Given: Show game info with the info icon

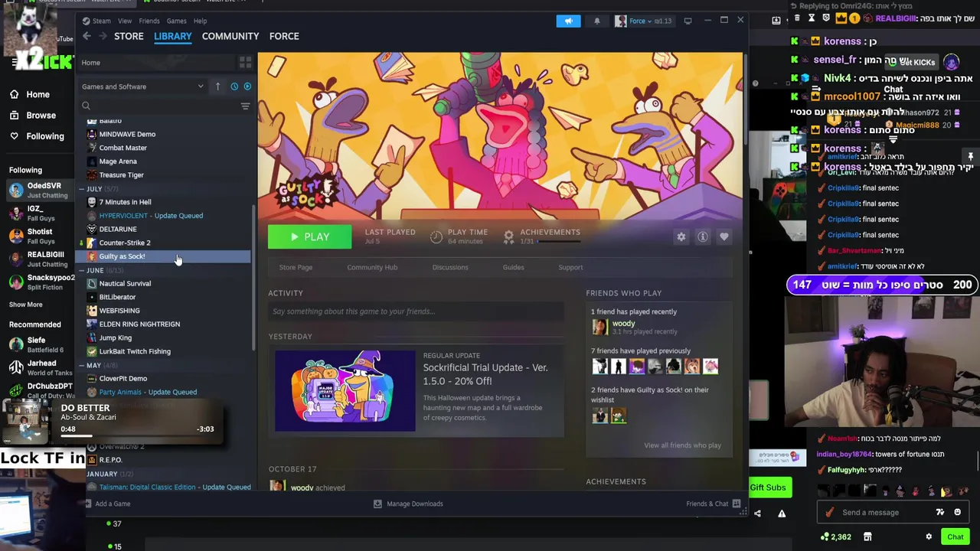Looking at the screenshot, I should [x=702, y=236].
